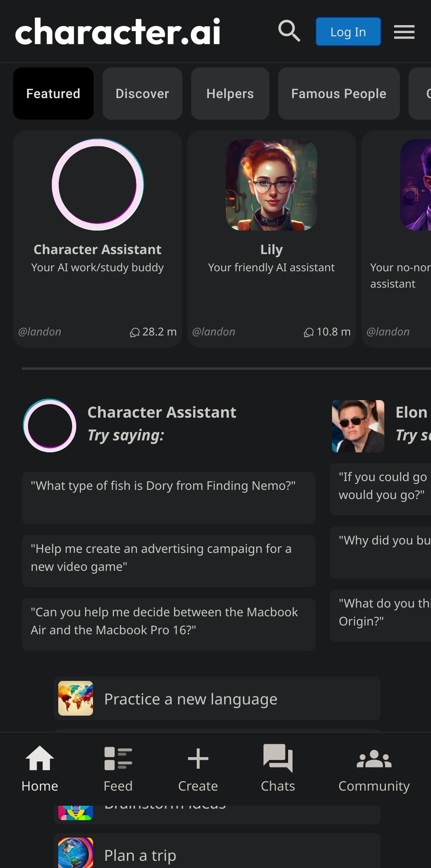The image size is (431, 868).
Task: Open Lily's character card
Action: point(271,239)
